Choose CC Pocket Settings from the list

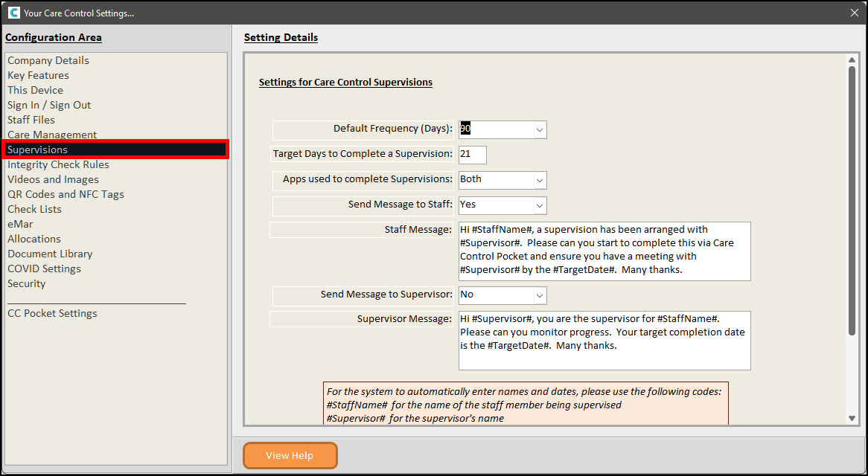point(52,313)
